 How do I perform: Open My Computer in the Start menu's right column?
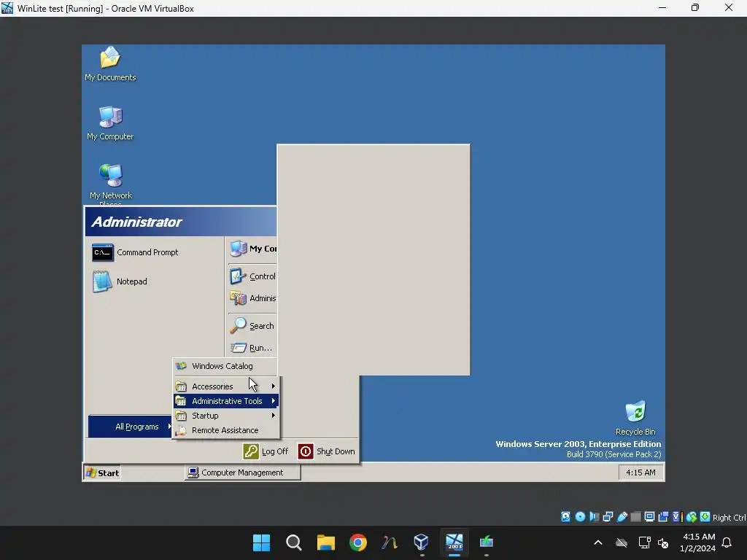click(253, 249)
